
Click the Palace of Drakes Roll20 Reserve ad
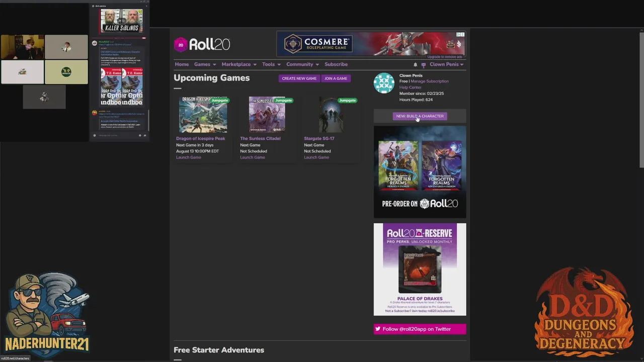tap(420, 269)
